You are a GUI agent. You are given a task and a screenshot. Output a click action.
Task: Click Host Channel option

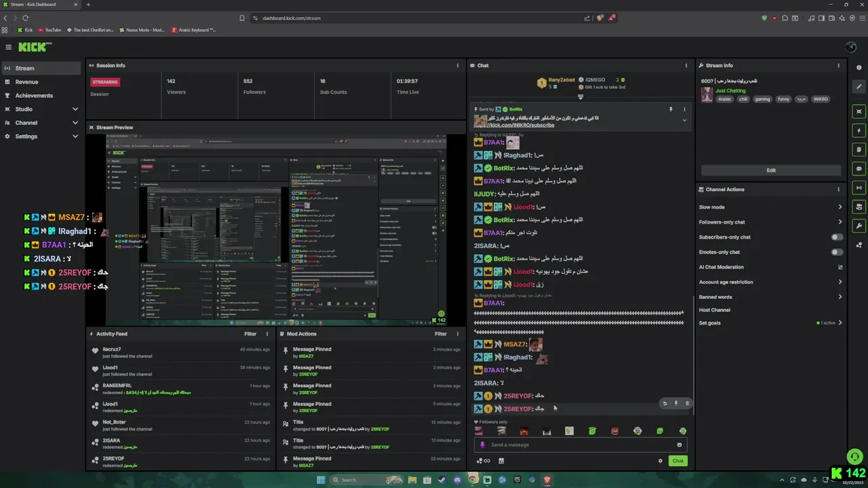click(715, 310)
